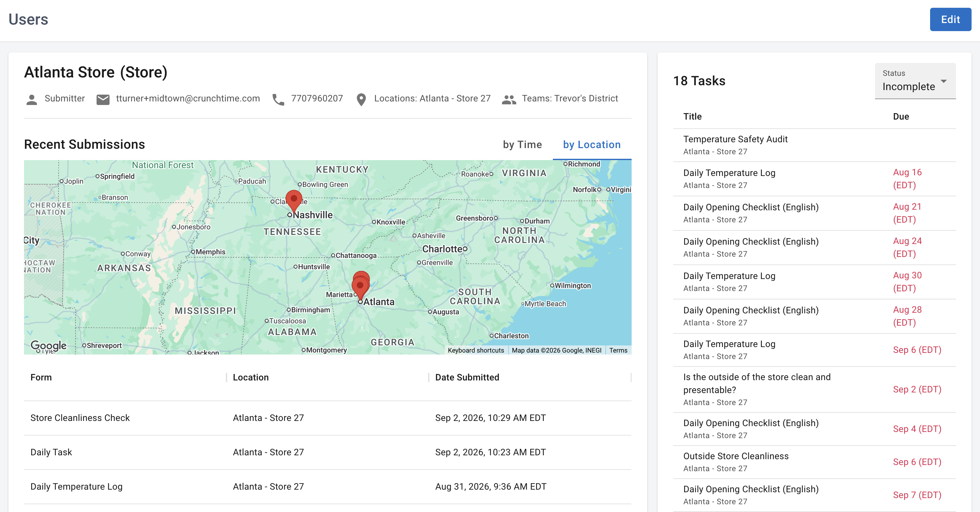This screenshot has height=512, width=980.
Task: Sort by the Date Submitted column header
Action: pos(467,377)
